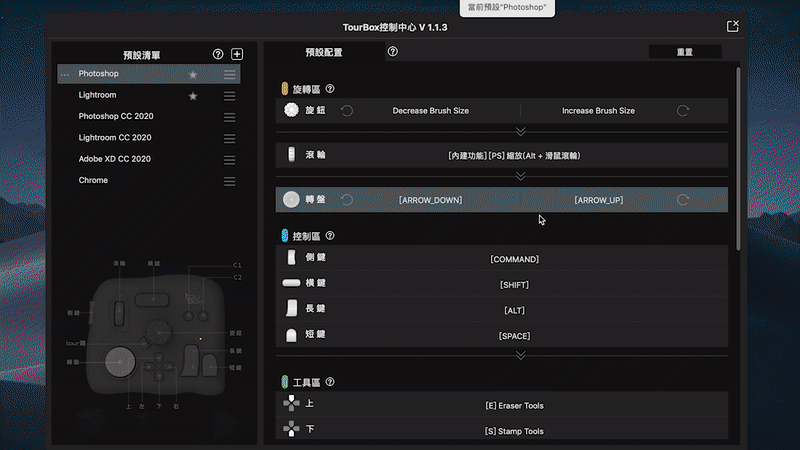Edit the [E] Eraser Tools assignment
This screenshot has height=450, width=800.
(514, 406)
